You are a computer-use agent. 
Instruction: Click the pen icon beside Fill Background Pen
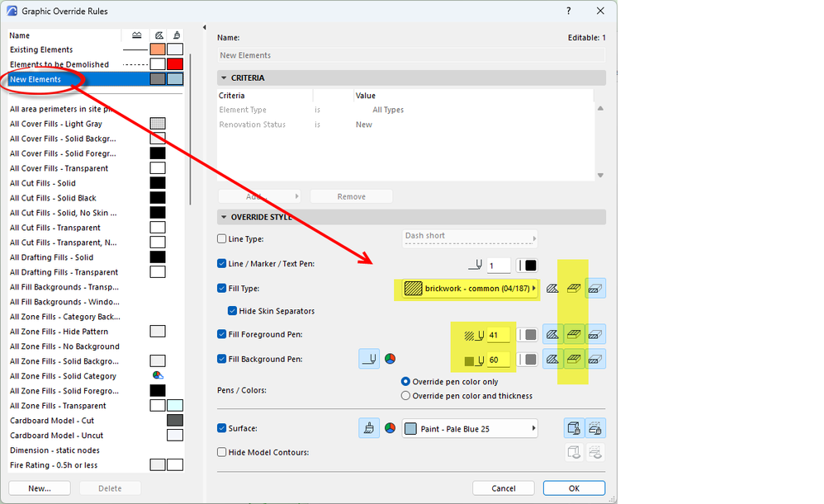point(369,359)
